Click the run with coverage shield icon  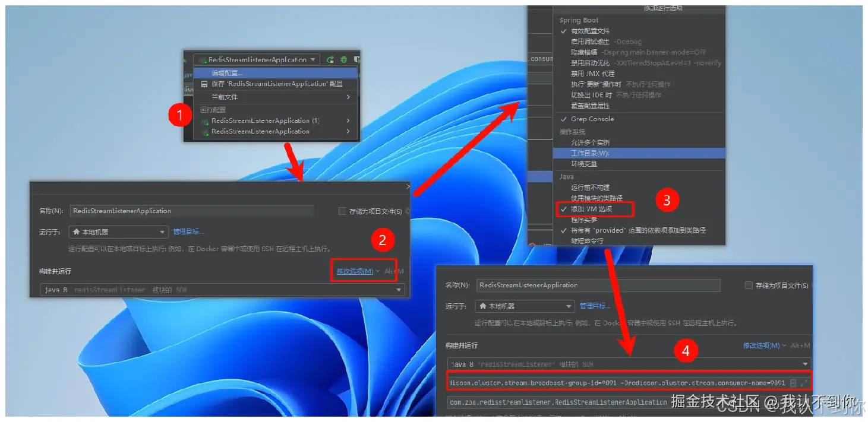[357, 60]
